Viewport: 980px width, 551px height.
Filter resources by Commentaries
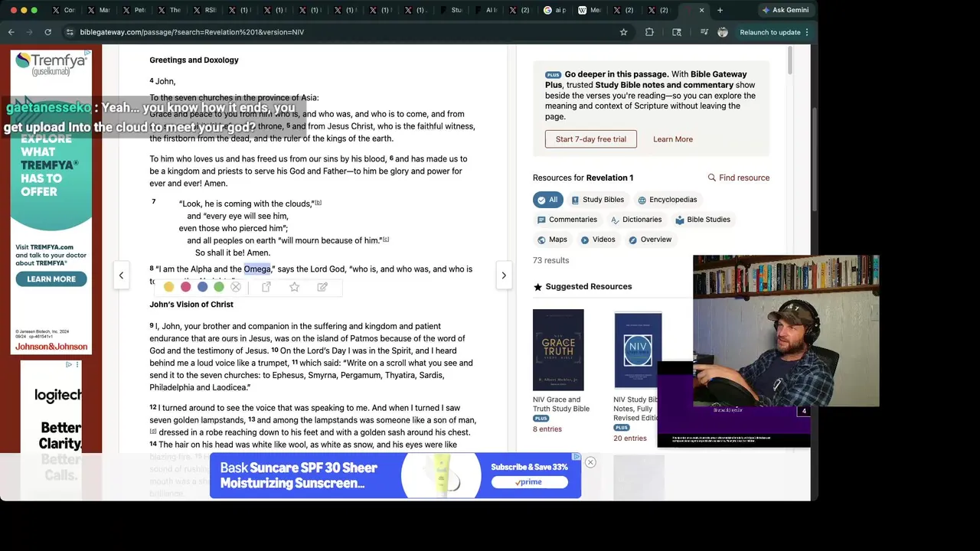coord(567,220)
